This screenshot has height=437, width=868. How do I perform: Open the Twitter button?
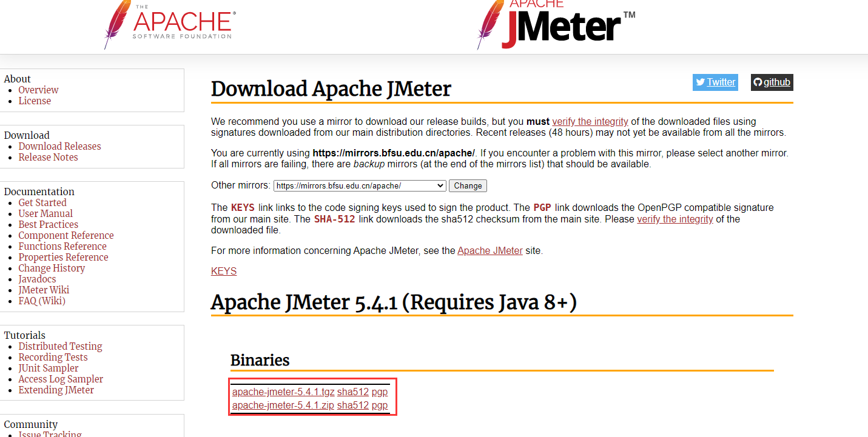click(x=715, y=82)
